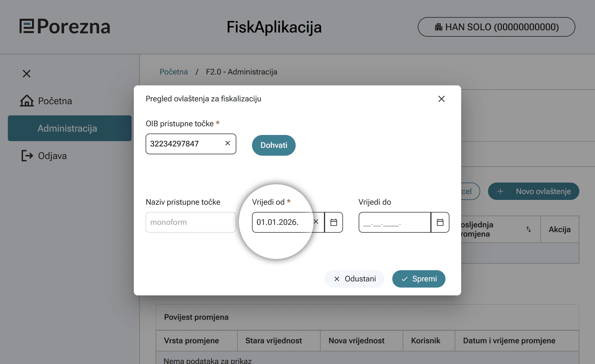Viewport: 595px width, 364px height.
Task: Close the fiscalization authorization dialog
Action: click(x=441, y=99)
